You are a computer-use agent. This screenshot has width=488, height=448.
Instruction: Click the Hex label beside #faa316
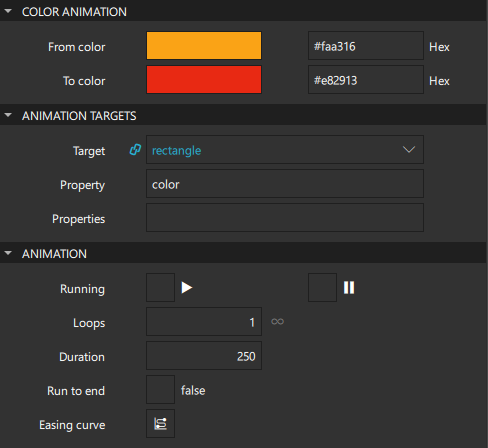click(439, 47)
